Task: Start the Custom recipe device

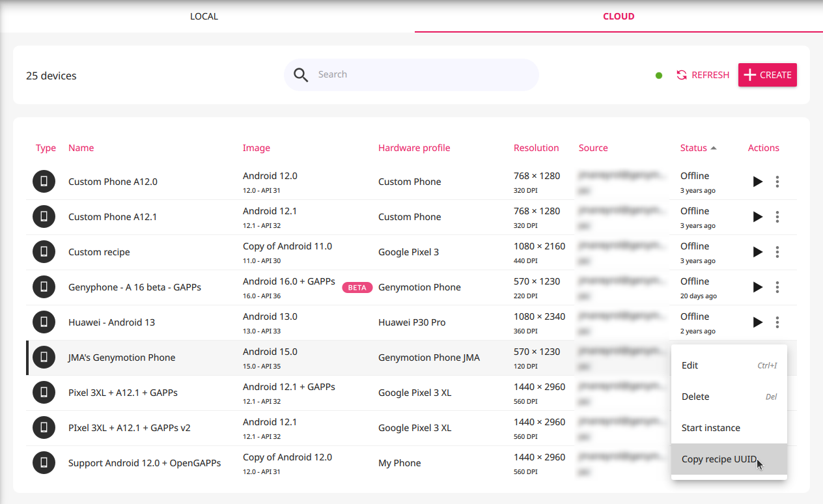Action: (x=757, y=252)
